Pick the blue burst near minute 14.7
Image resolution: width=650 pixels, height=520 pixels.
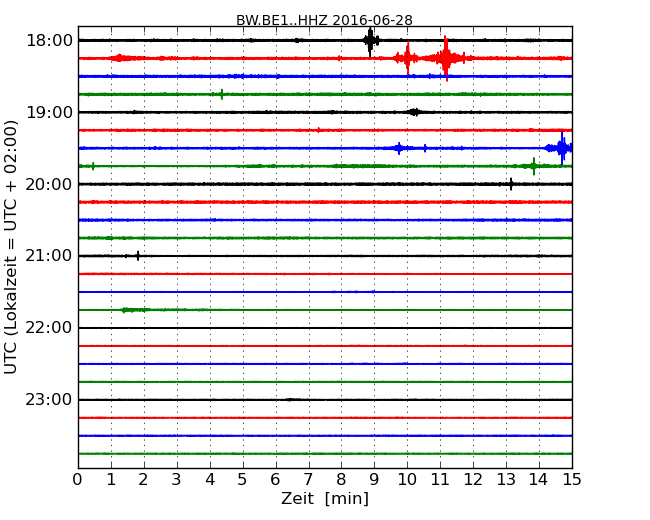[x=561, y=148]
